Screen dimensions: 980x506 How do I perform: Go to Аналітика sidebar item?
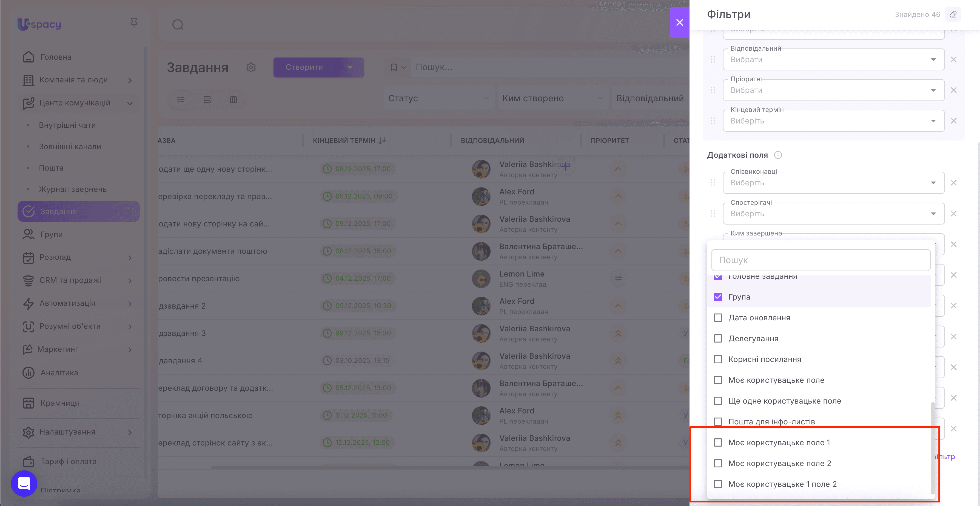click(x=59, y=373)
